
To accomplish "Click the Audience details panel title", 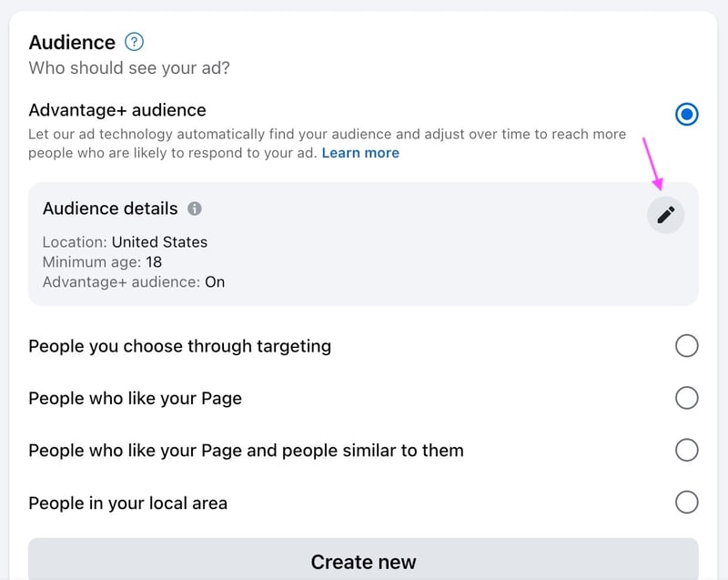I will coord(110,209).
